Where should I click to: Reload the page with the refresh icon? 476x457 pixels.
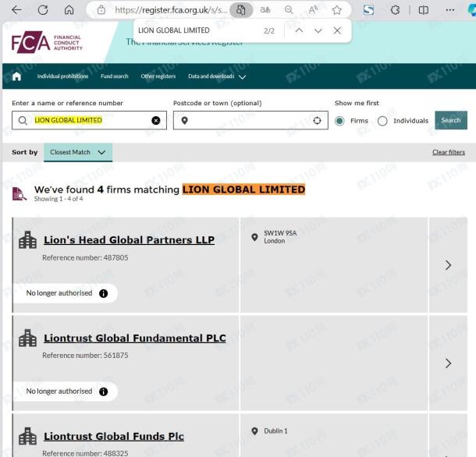point(43,10)
